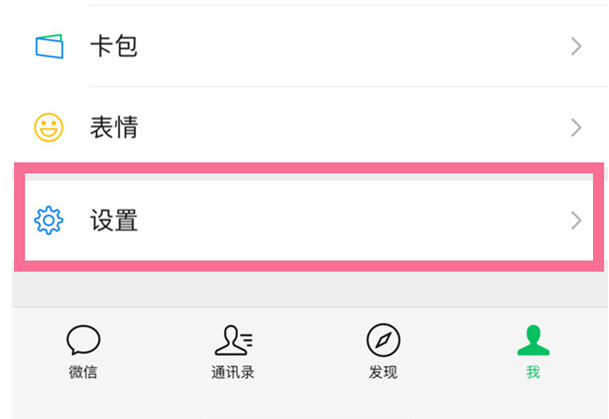Screen dimensions: 609x419
Task: Tap the blank middle of the 表情 row
Action: [x=350, y=127]
